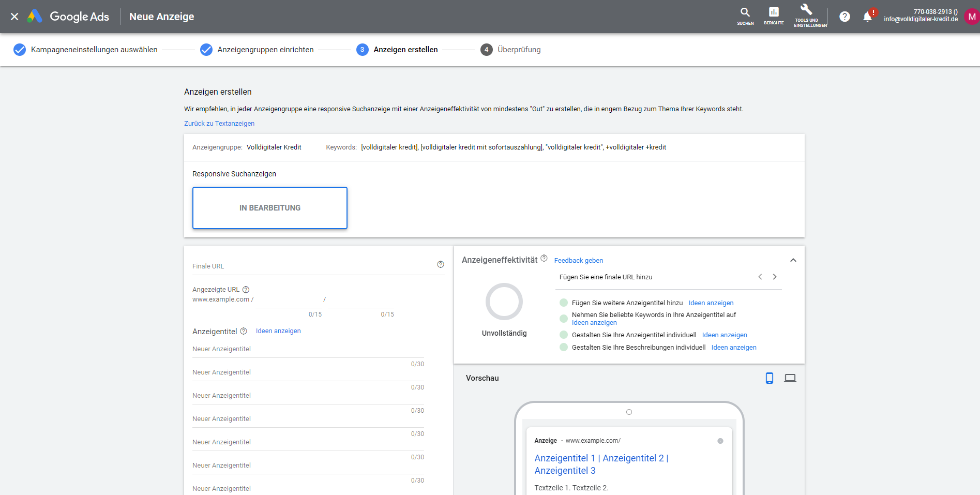The width and height of the screenshot is (980, 495).
Task: Click the preview ad info dot icon
Action: (720, 441)
